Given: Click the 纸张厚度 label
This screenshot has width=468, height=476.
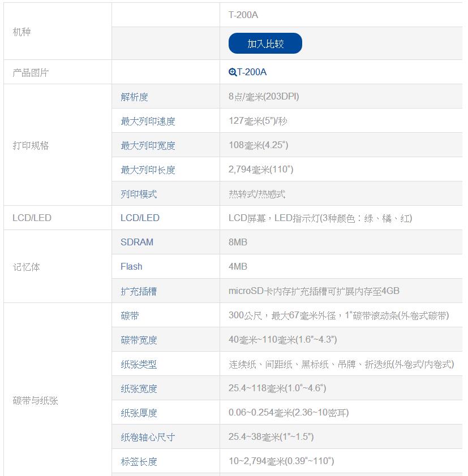Looking at the screenshot, I should coord(139,413).
